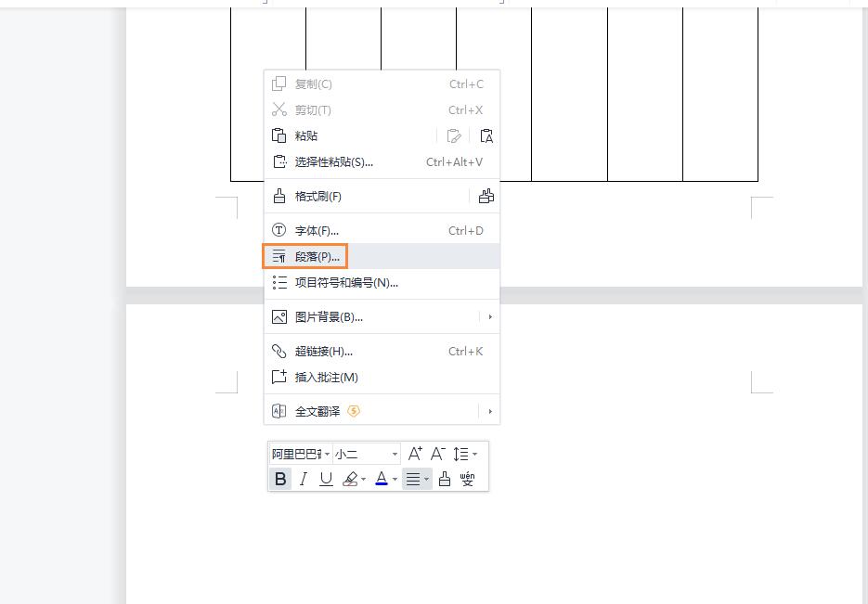Click the paste-keep-formatting icon beside 粘贴

pos(455,135)
